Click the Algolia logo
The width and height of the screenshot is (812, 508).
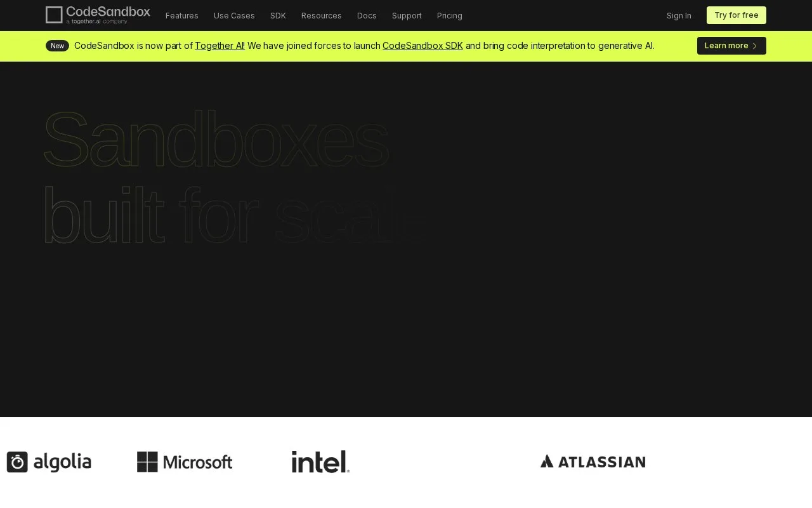tap(49, 462)
